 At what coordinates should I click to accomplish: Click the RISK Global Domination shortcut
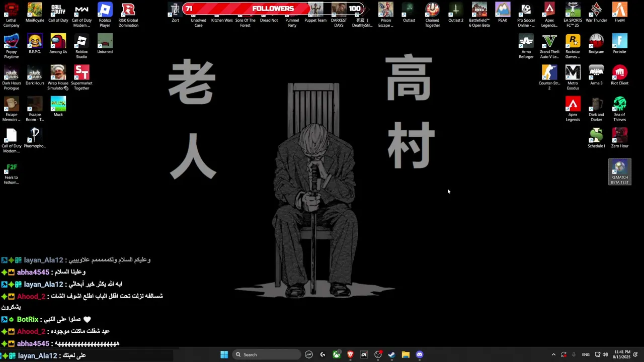pos(128,15)
